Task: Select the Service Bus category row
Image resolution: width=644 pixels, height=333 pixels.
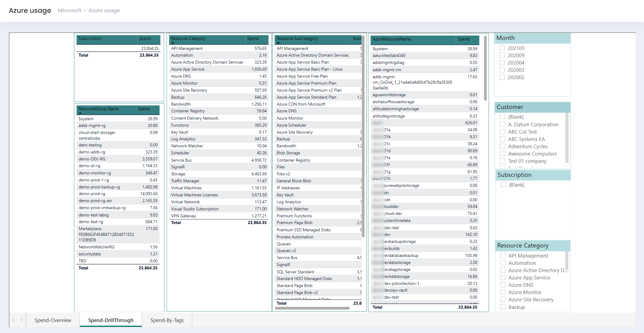Action: pos(219,160)
